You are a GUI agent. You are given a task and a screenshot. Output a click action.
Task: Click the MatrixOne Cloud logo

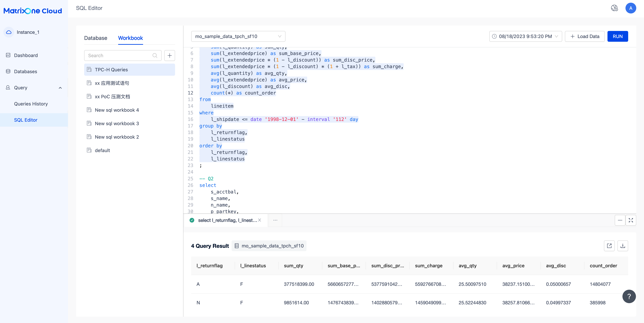(33, 11)
